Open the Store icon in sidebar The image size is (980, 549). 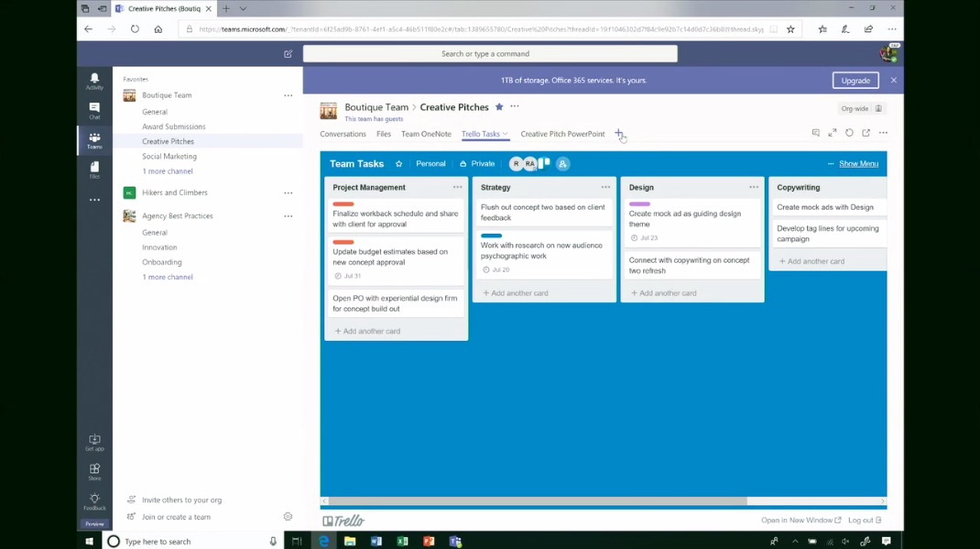tap(94, 471)
